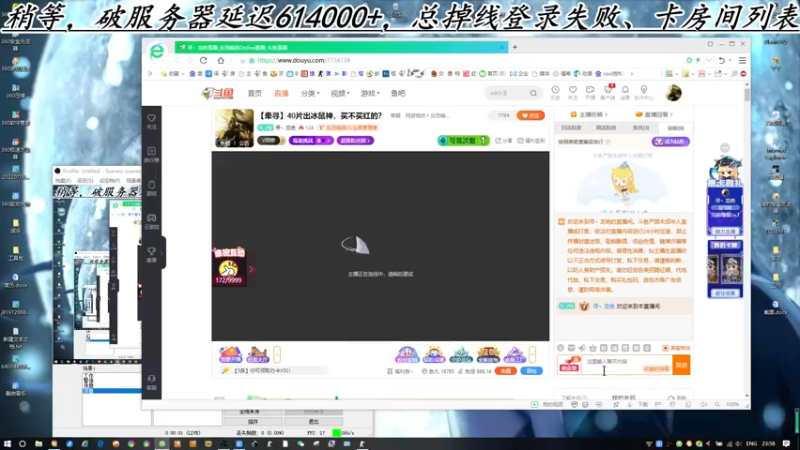Open the 福利券 dropdown

click(400, 371)
